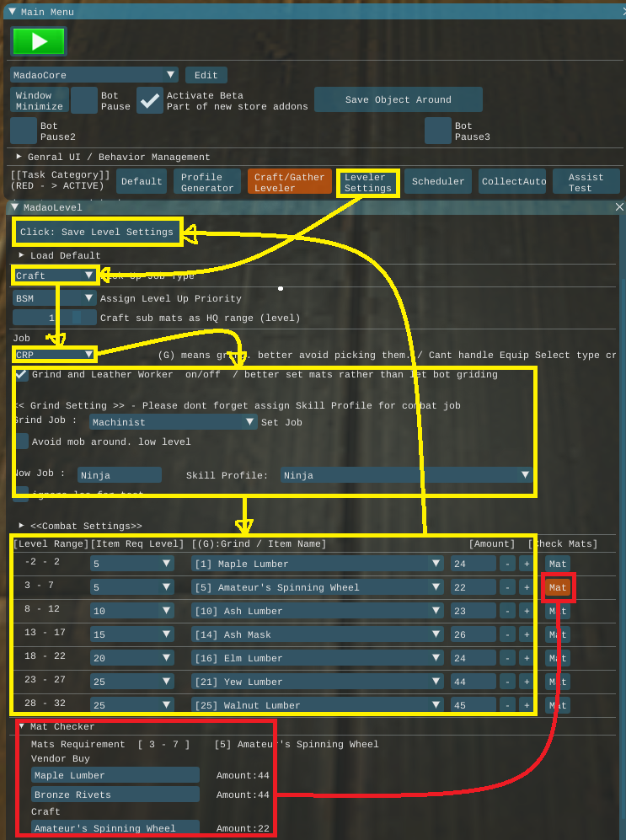Open the MadaoCore profile dropdown
The image size is (626, 840).
[94, 75]
